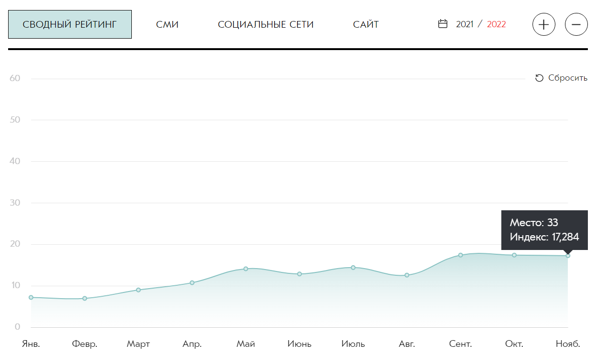Viewport: 596px width, 364px height.
Task: Select the April data point marker
Action: (x=192, y=283)
